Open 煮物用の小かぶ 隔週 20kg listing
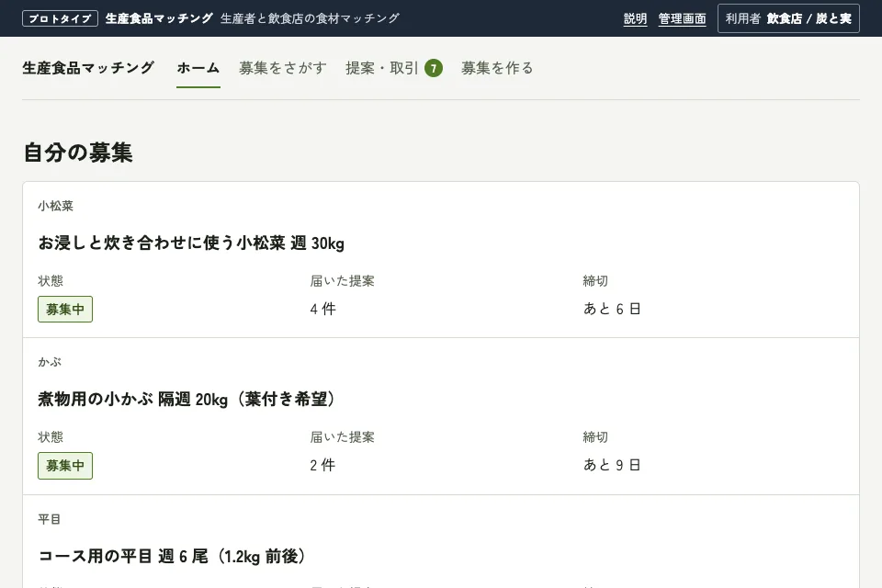The height and width of the screenshot is (588, 882). [x=189, y=399]
